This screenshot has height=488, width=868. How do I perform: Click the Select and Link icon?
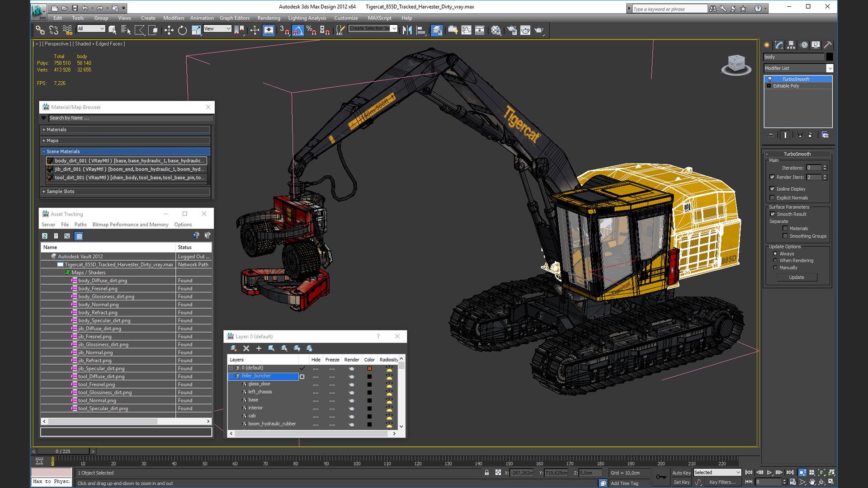(40, 30)
